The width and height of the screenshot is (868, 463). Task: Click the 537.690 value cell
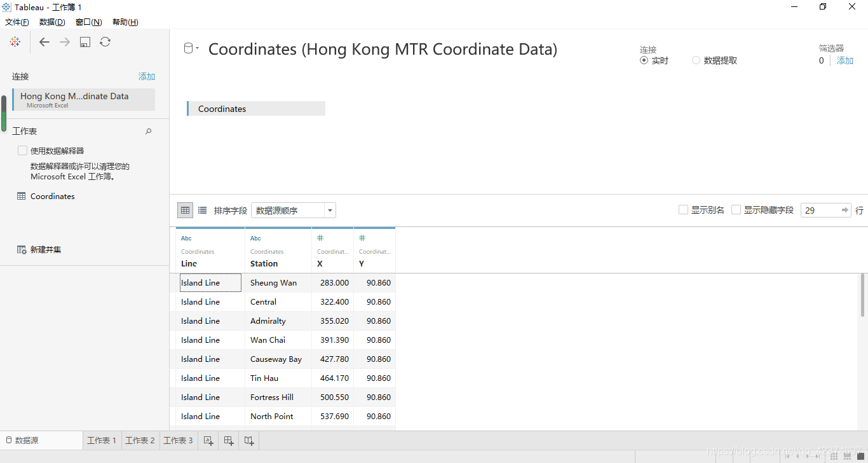coord(333,417)
